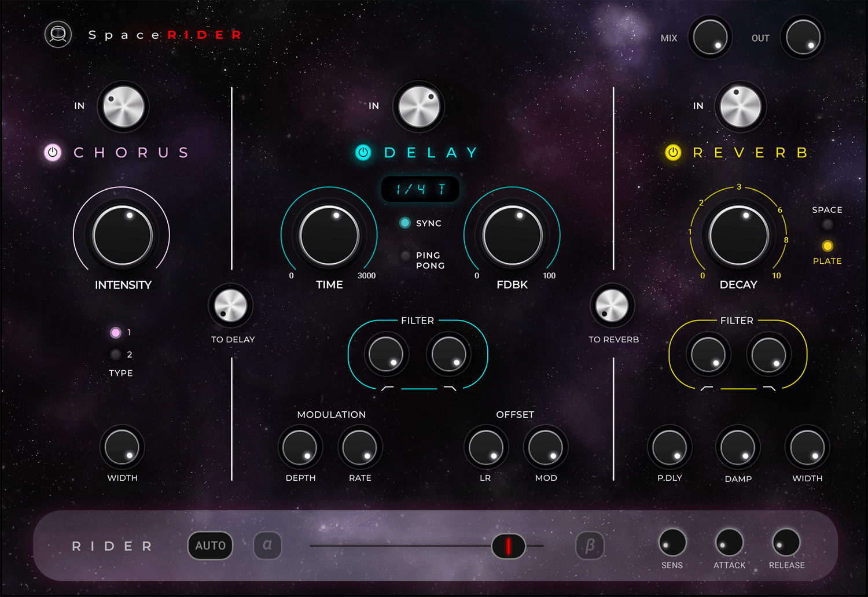This screenshot has width=868, height=597.
Task: Select the beta button in the Rider bar
Action: [x=590, y=545]
